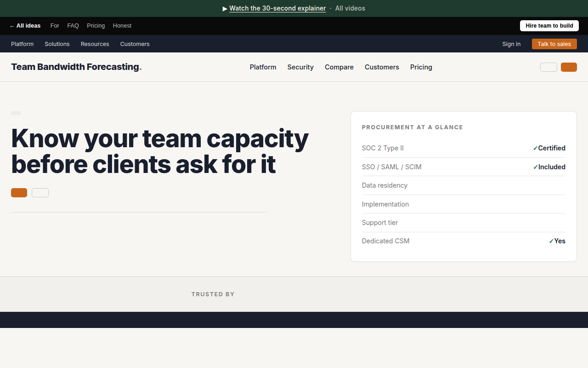Click the PROCUREMENT AT A GLANCE heading
Screen dimensions: 588x368
pos(413,127)
